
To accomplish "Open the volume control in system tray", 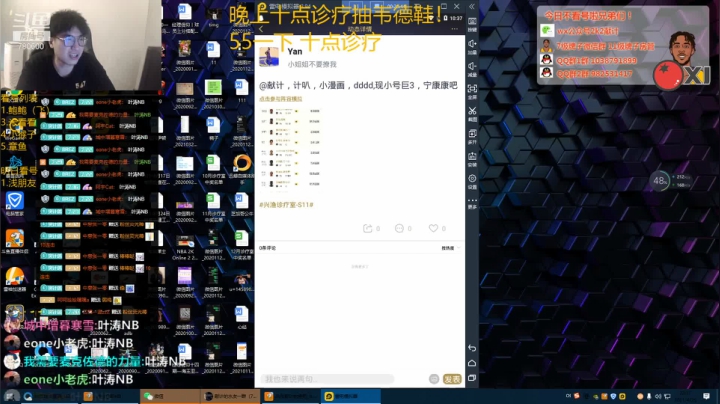I will pos(658,396).
